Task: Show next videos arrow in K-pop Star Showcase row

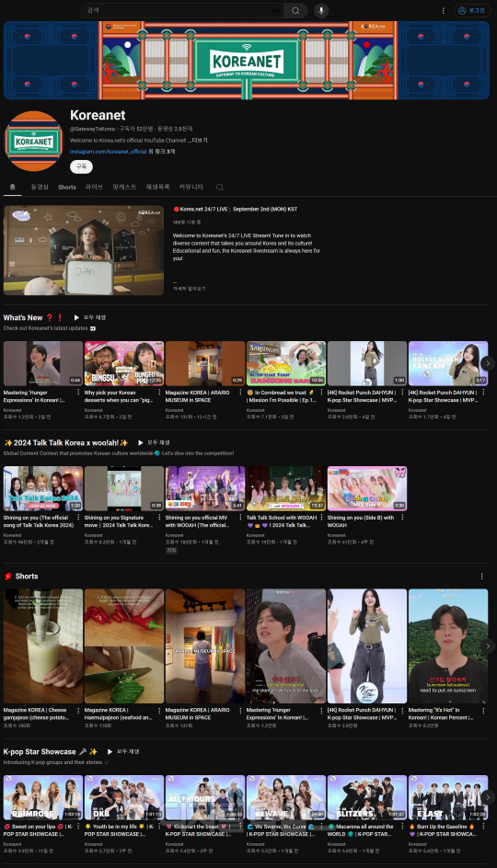Action: pyautogui.click(x=488, y=797)
